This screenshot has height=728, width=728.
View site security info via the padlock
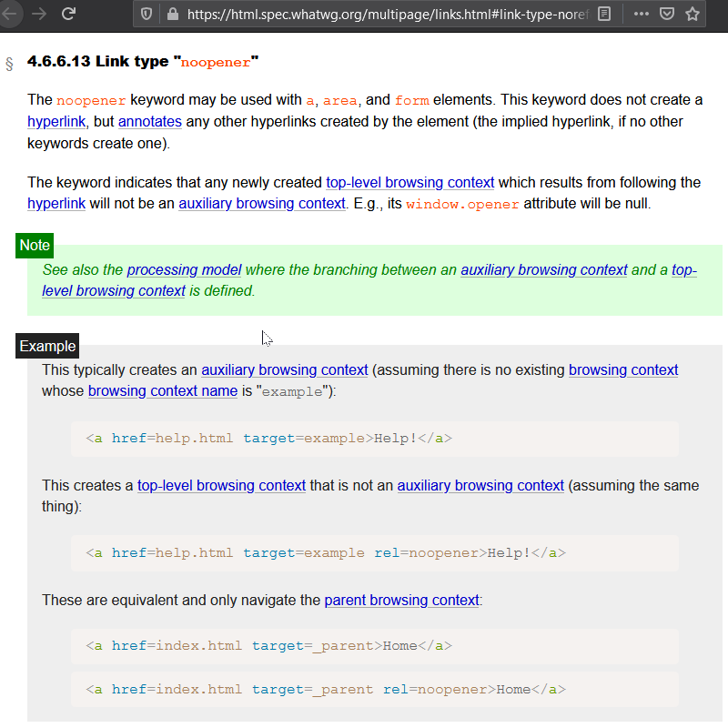click(172, 13)
